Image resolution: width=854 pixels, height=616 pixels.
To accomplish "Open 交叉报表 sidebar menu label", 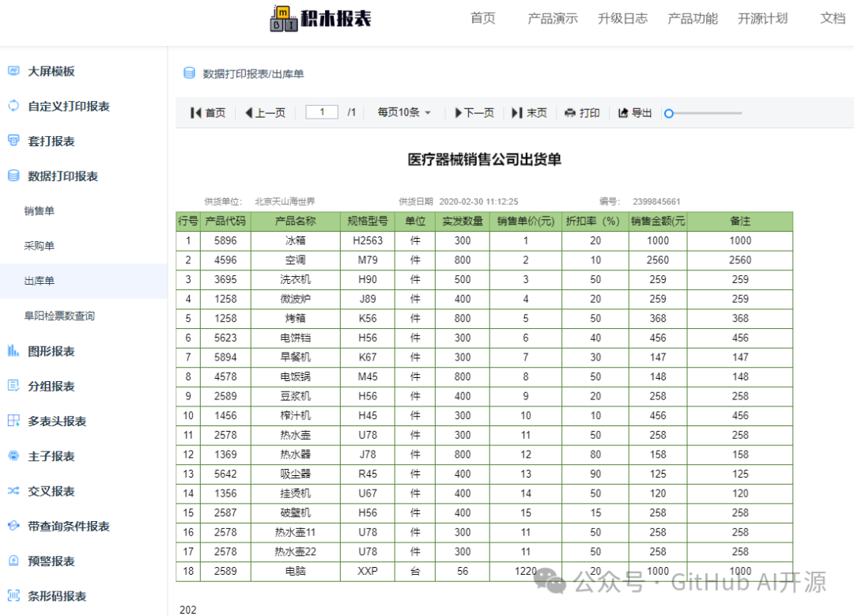I will [51, 491].
